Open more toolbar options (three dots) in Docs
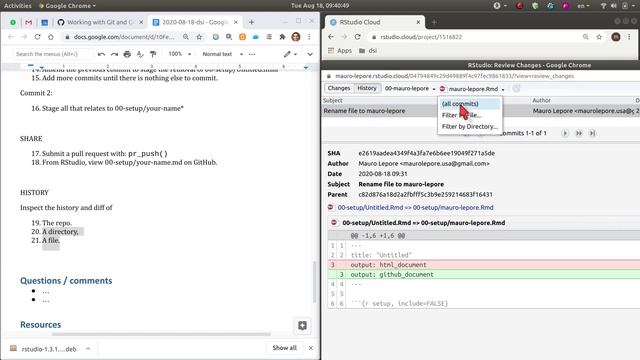Screen dimensions: 640x360 click(x=252, y=54)
